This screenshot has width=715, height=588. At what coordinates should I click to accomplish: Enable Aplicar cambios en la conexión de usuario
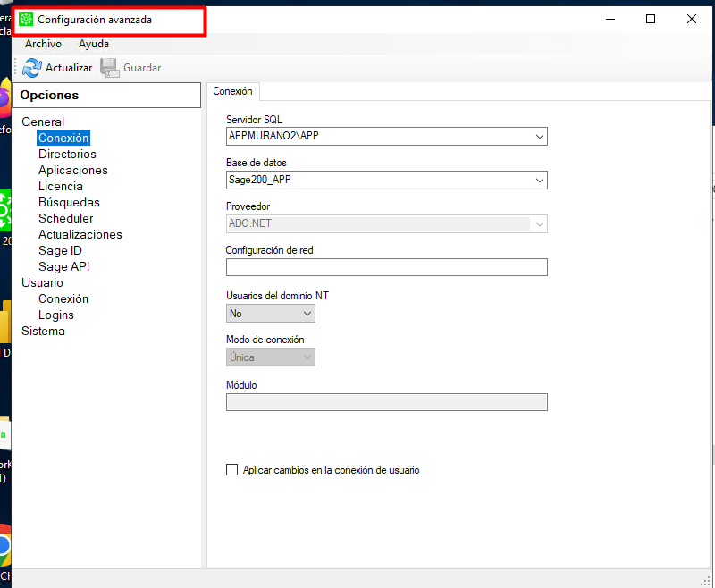[x=232, y=470]
